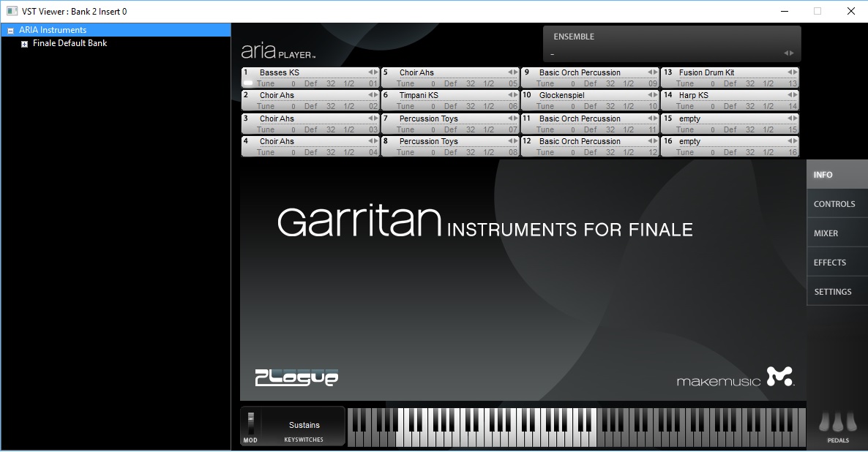Image resolution: width=868 pixels, height=452 pixels.
Task: Collapse the ARIA Instruments tree node
Action: [10, 31]
